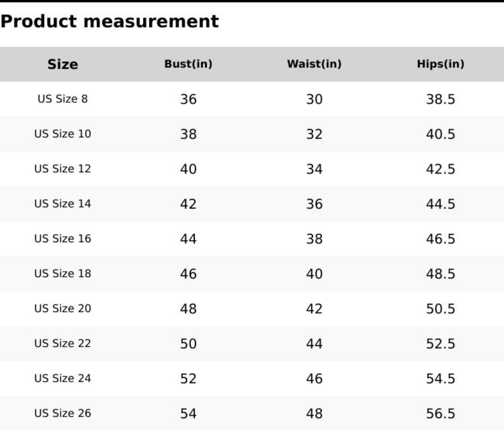Viewport: 504px width, 430px height.
Task: Click the Bust(in) column header
Action: tap(188, 64)
